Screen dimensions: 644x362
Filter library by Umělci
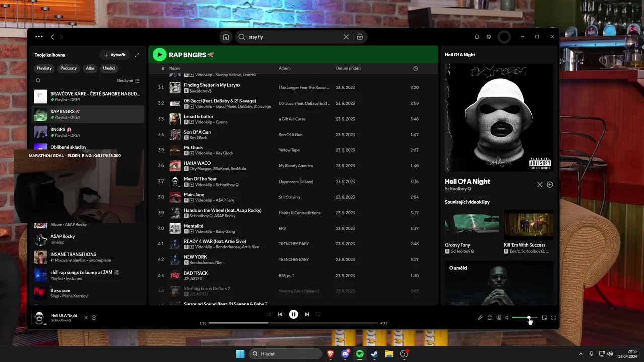click(109, 68)
